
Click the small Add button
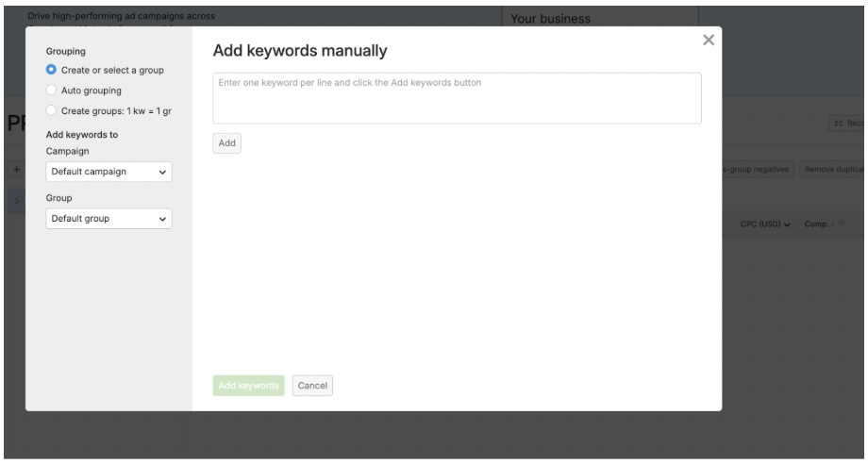pyautogui.click(x=226, y=143)
